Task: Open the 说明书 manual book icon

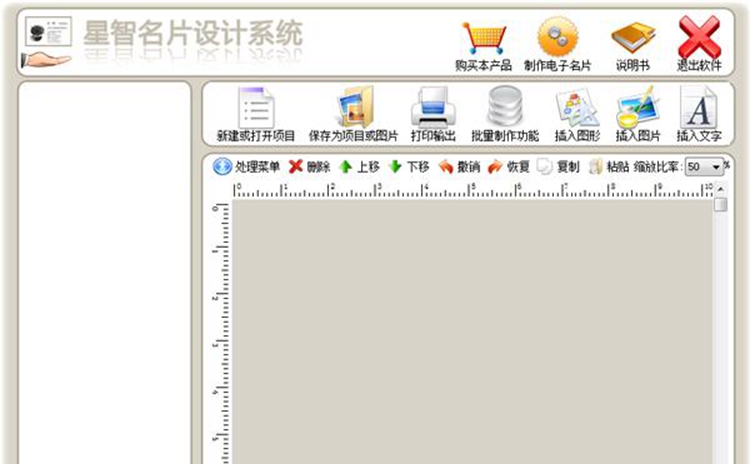Action: (x=633, y=37)
